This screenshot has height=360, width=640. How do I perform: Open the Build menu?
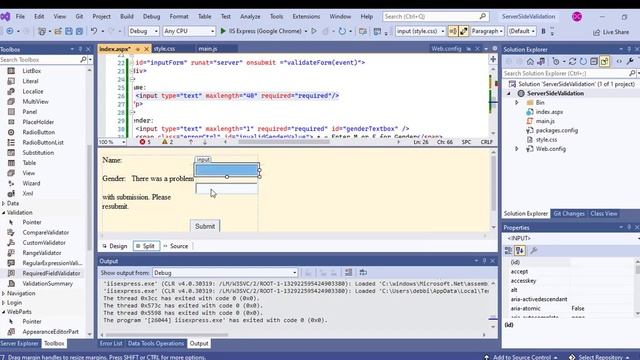(x=127, y=17)
